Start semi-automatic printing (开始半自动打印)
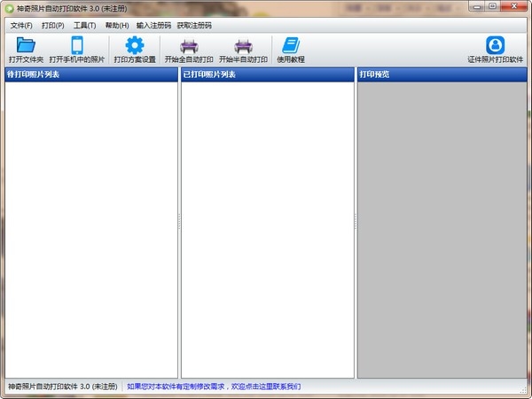The image size is (532, 399). tap(243, 49)
